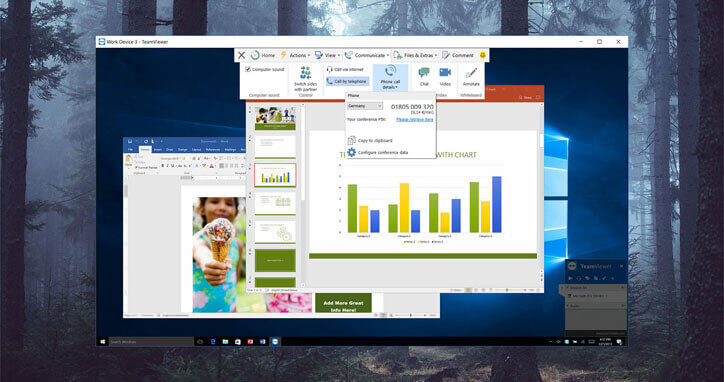Click the Please retrieve here PIN link
The image size is (724, 382).
[415, 120]
